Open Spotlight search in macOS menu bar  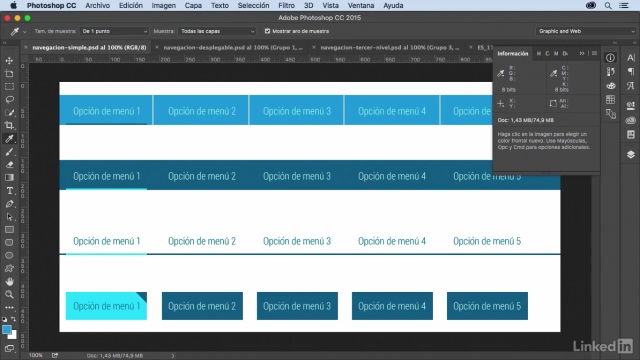(x=608, y=5)
